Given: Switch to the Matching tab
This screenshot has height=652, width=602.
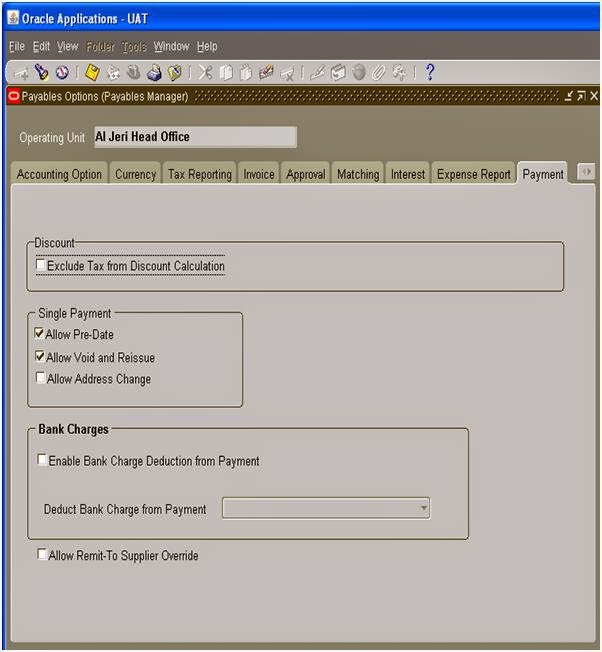Looking at the screenshot, I should [358, 174].
